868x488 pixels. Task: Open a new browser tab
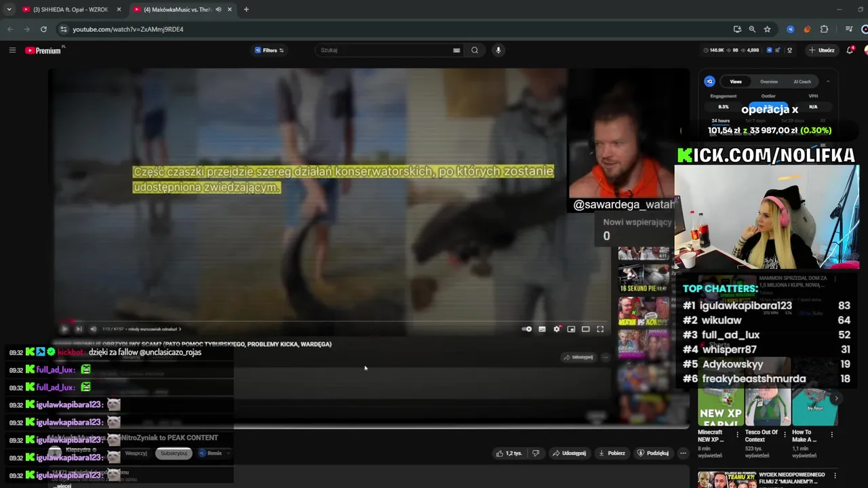pyautogui.click(x=246, y=9)
